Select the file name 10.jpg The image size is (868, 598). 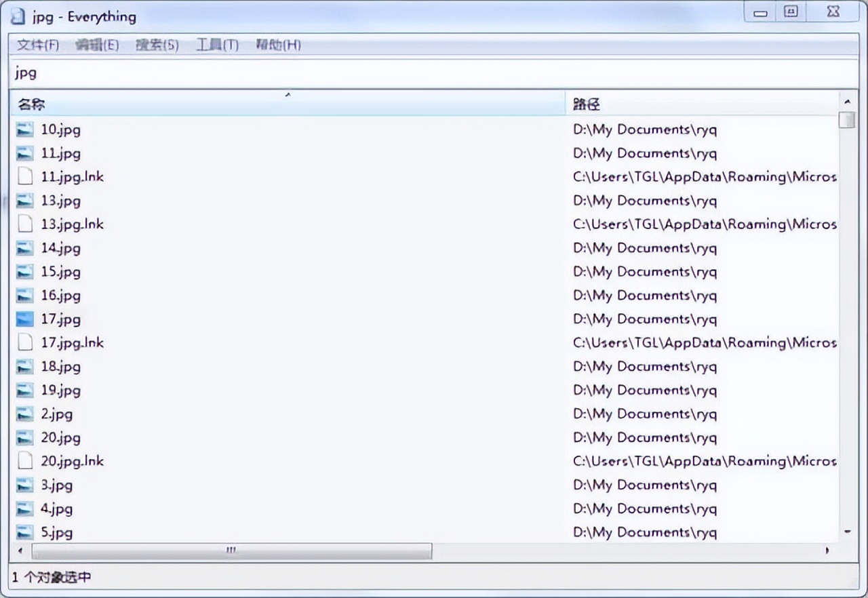point(60,129)
